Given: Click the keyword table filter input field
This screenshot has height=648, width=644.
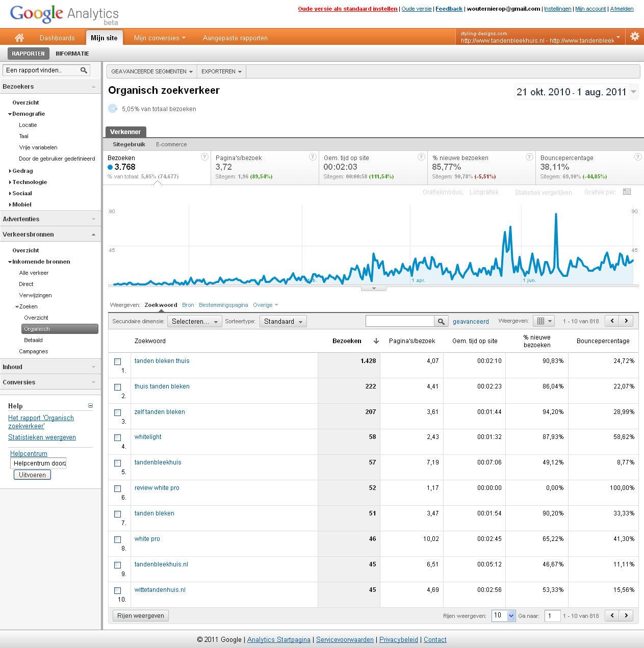Looking at the screenshot, I should (x=400, y=321).
